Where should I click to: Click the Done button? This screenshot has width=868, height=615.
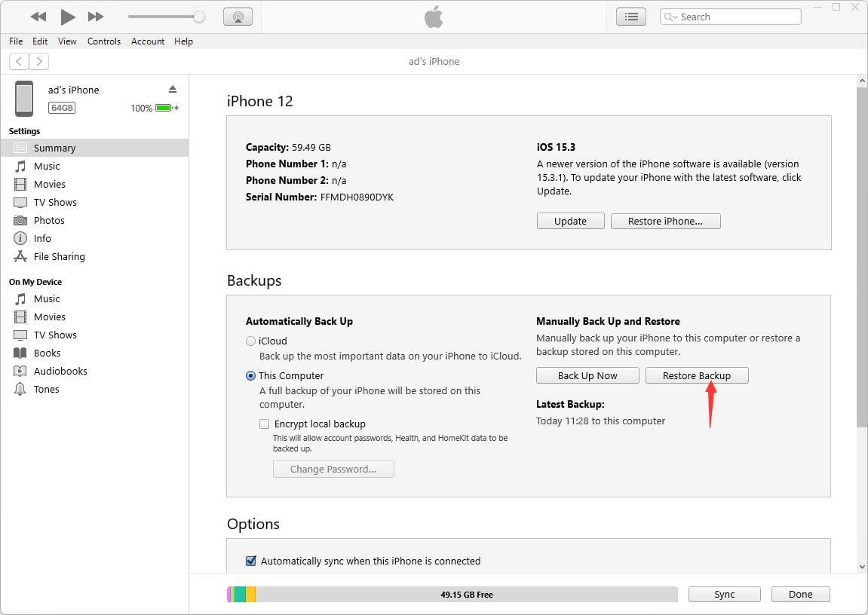800,595
